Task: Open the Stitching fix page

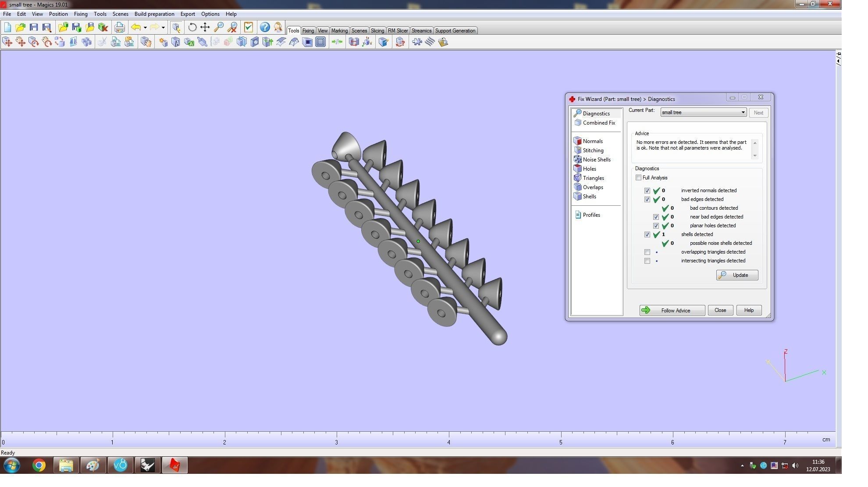Action: coord(593,150)
